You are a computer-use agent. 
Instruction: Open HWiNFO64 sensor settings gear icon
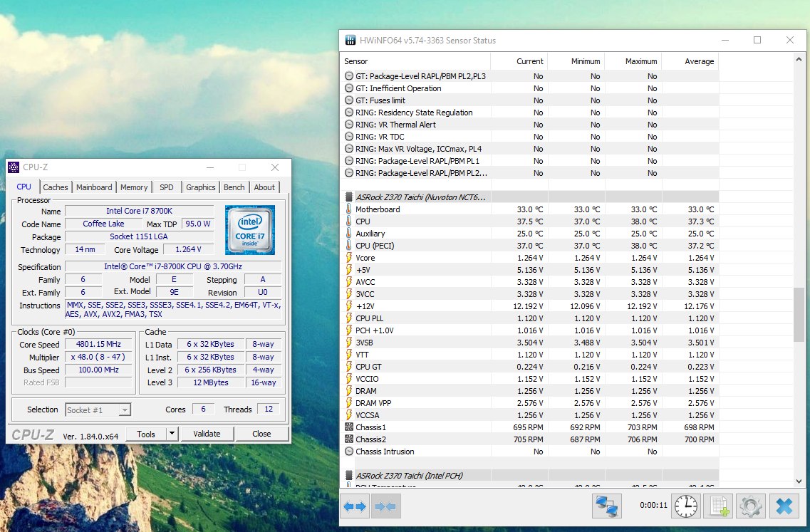coord(751,506)
